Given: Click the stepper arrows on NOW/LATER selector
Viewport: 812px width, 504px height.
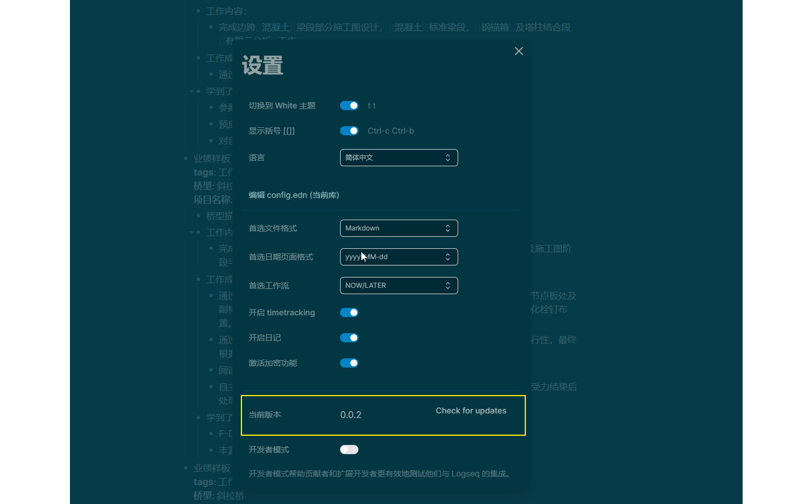Looking at the screenshot, I should point(448,285).
